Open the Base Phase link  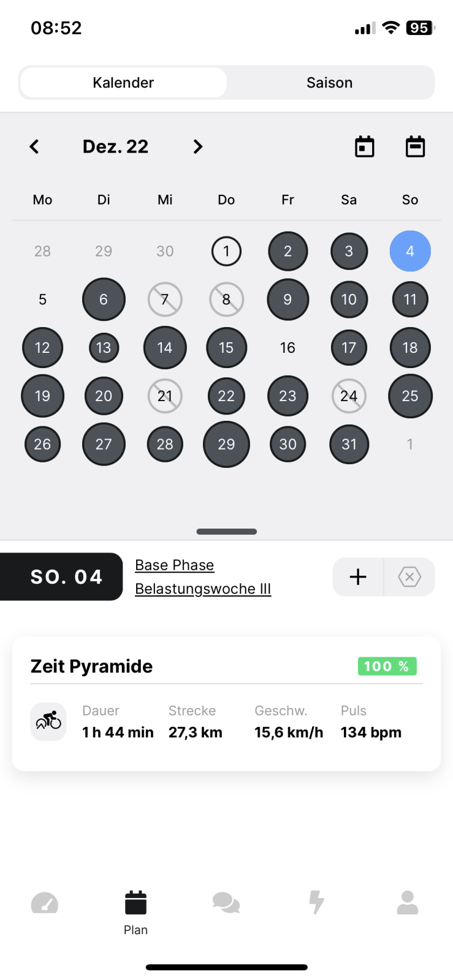click(175, 565)
